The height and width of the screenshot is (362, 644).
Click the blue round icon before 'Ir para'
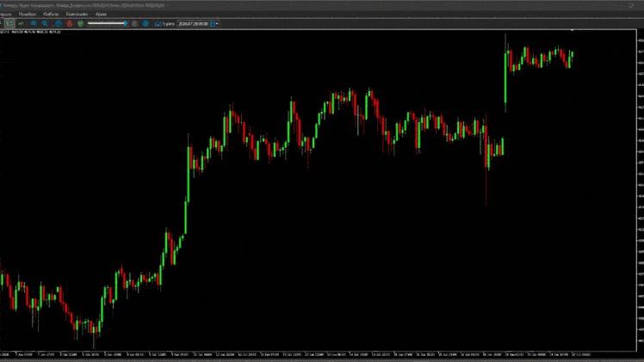pos(146,23)
